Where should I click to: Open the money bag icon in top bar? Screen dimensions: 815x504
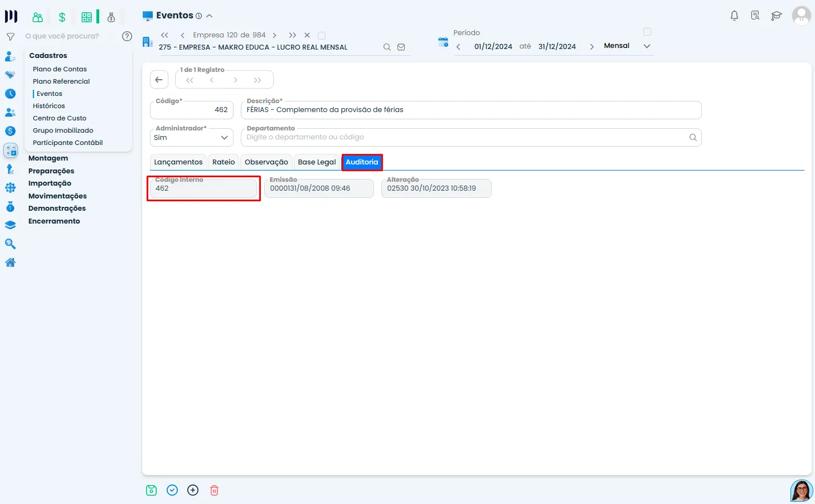[x=111, y=17]
